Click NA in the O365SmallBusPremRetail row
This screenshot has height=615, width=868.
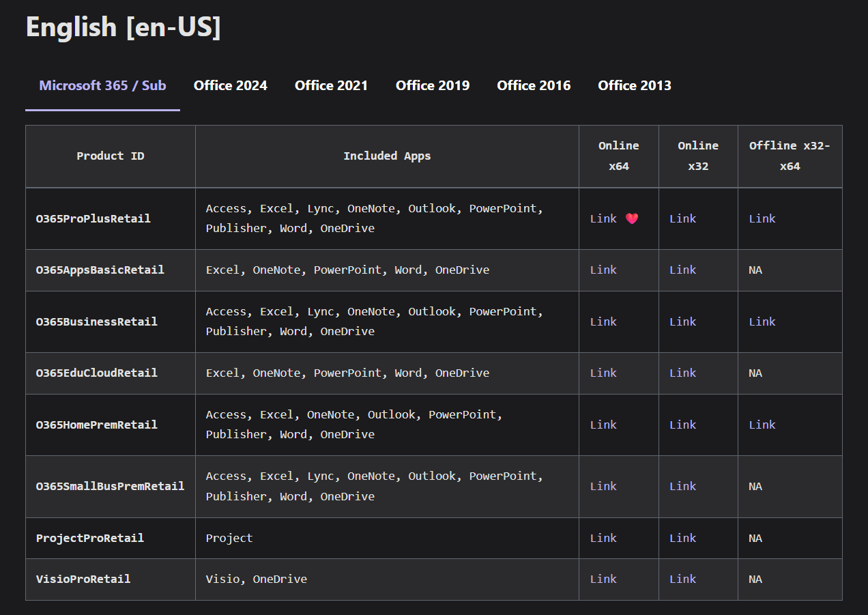coord(755,486)
